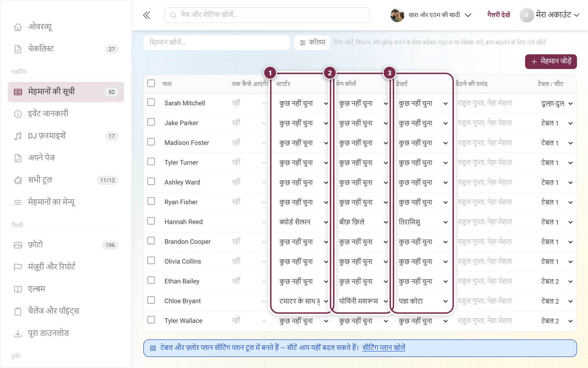Open the चेकलिस्ट sidebar item
588x368 pixels.
(66, 49)
